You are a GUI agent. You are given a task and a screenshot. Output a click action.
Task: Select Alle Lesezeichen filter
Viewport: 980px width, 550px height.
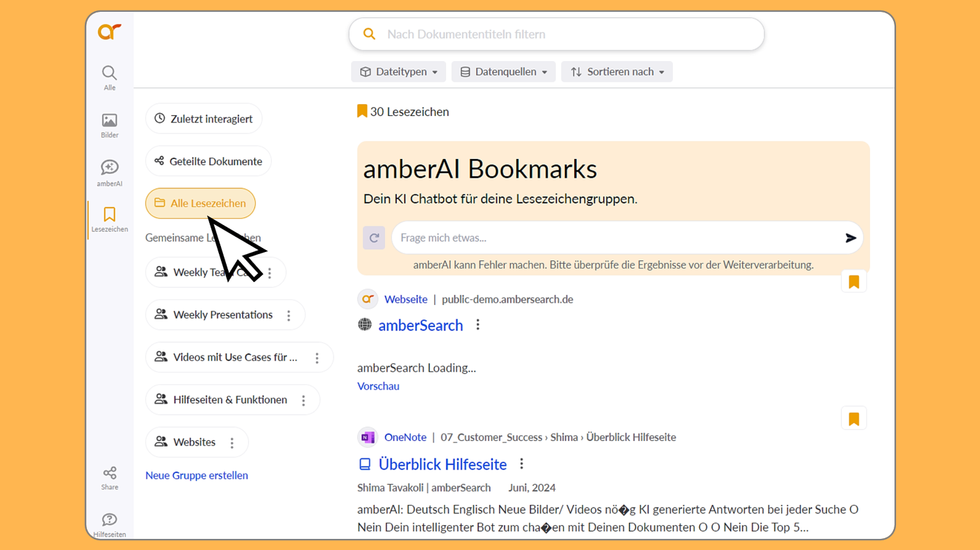click(200, 203)
